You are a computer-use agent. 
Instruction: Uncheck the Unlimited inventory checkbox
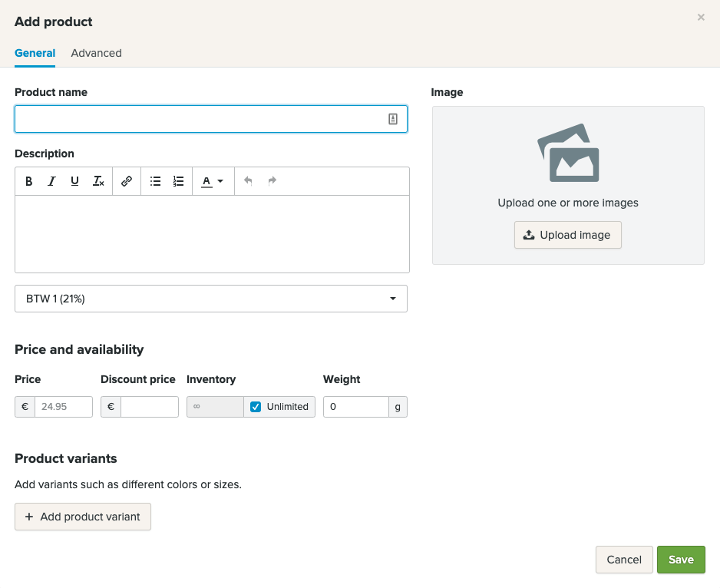(256, 407)
